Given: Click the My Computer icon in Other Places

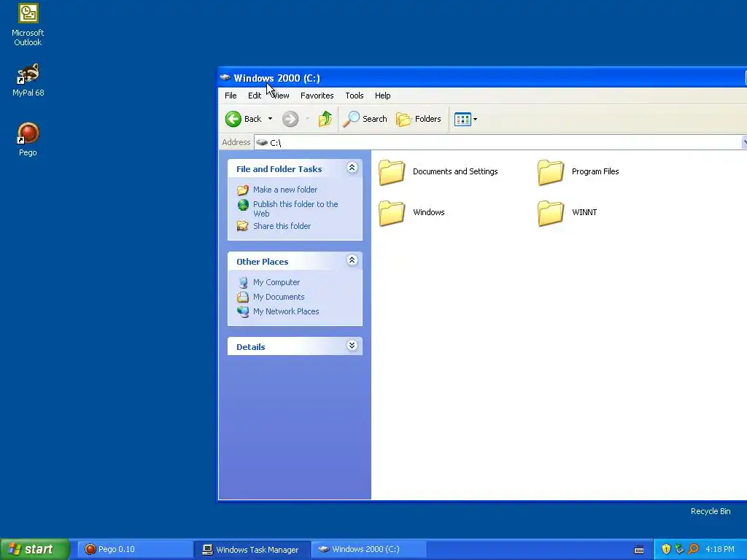Looking at the screenshot, I should click(x=243, y=282).
